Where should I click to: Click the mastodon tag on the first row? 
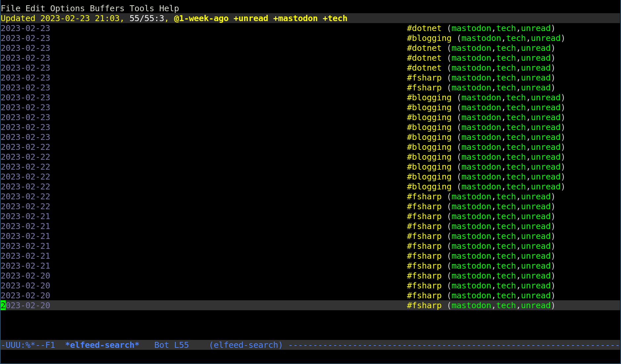tap(471, 28)
